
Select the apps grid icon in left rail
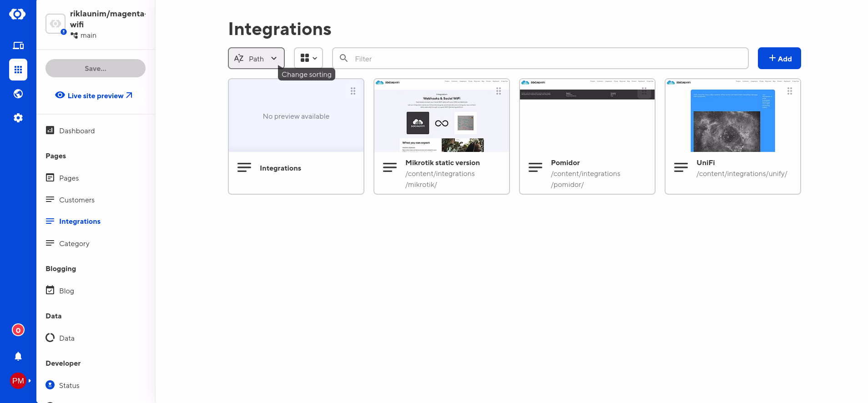[18, 70]
